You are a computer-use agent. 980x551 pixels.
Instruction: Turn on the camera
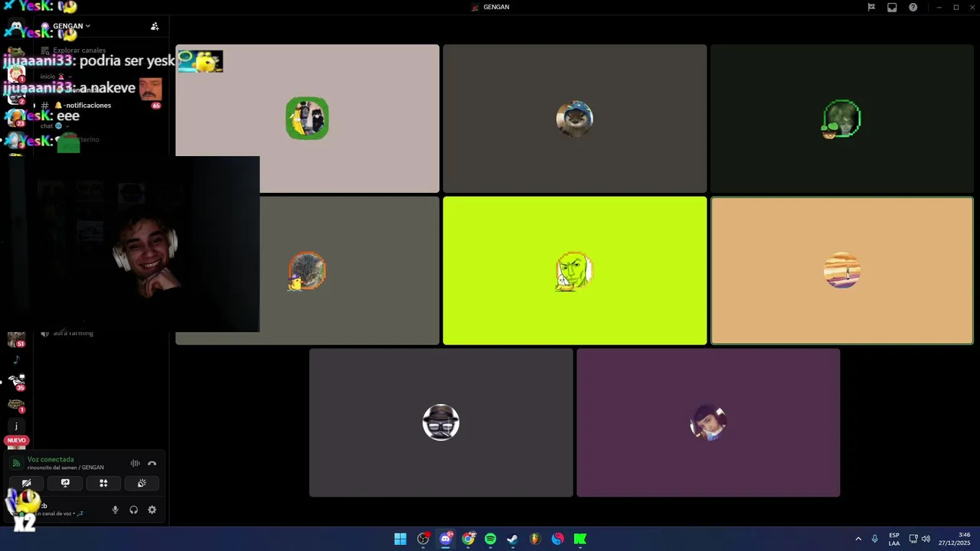pos(27,483)
